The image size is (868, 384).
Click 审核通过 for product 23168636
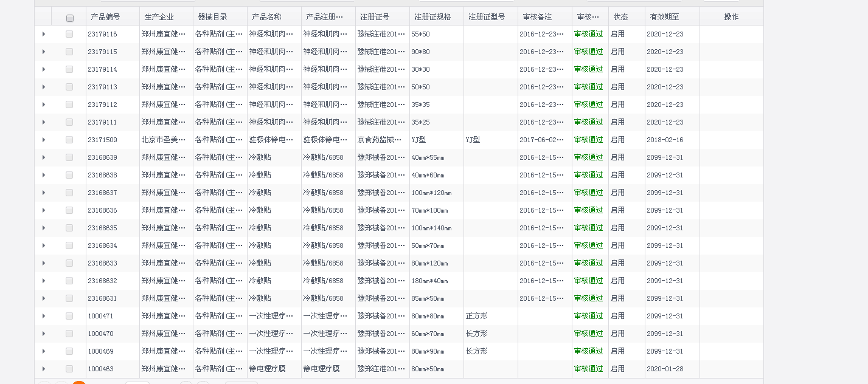pos(588,210)
